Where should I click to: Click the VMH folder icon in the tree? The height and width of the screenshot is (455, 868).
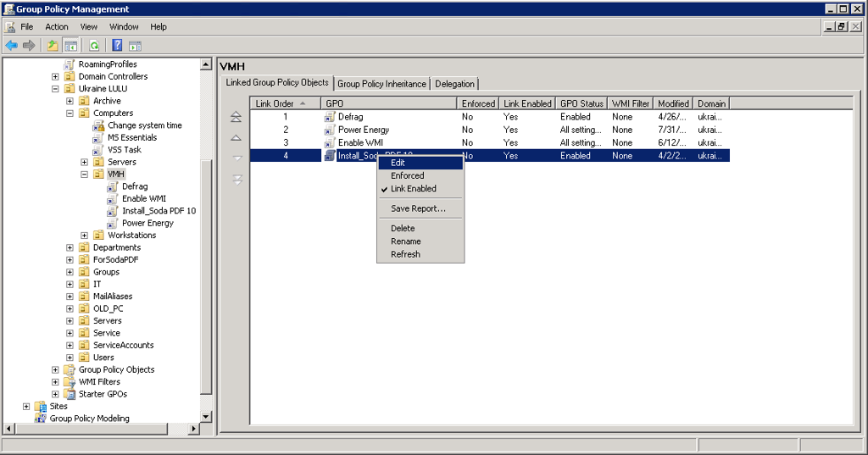(x=98, y=175)
